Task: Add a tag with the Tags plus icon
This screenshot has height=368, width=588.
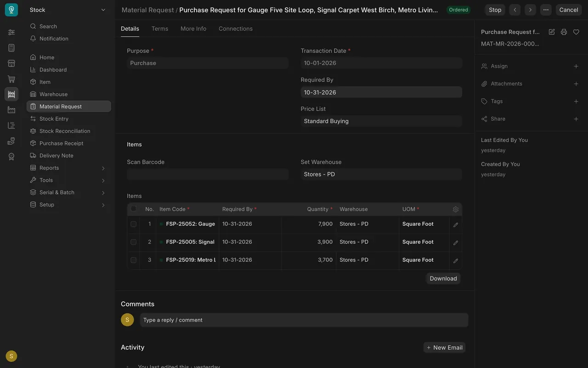Action: click(x=576, y=101)
